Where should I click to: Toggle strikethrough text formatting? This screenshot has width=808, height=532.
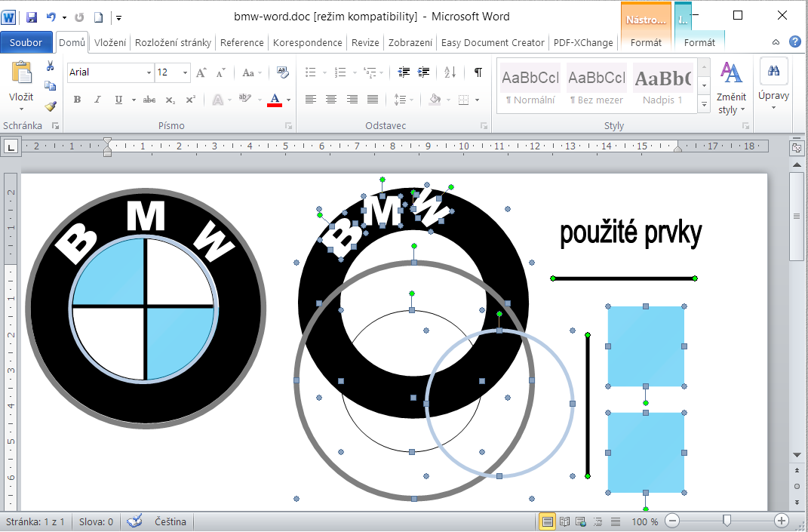[x=149, y=100]
